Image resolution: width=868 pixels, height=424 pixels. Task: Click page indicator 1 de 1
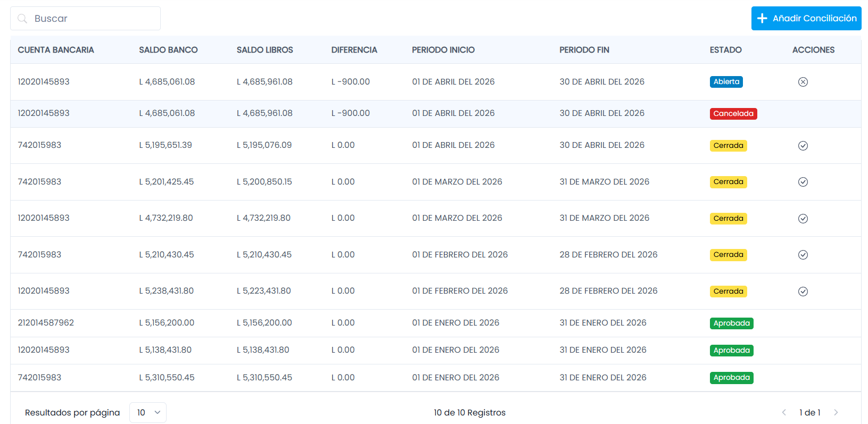click(810, 413)
